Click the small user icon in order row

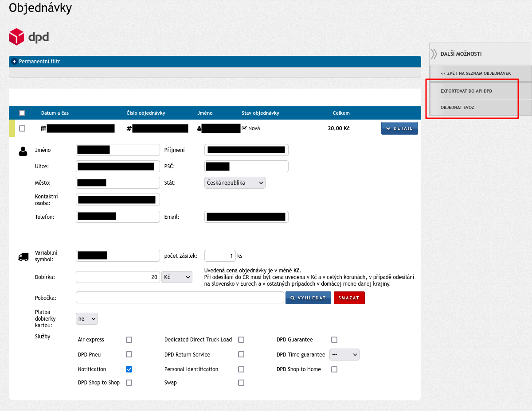[199, 128]
